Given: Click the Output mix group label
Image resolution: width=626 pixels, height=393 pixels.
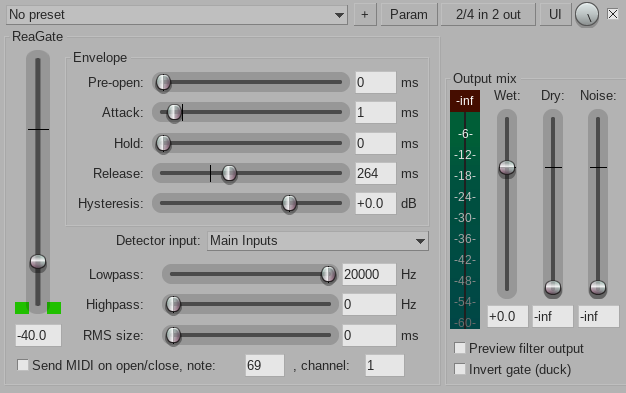Looking at the screenshot, I should pos(484,78).
